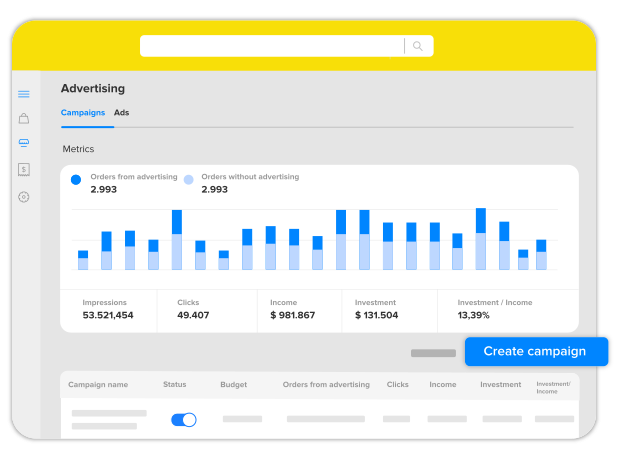This screenshot has width=621, height=459.
Task: Click the shopping bag sidebar icon
Action: tap(24, 118)
